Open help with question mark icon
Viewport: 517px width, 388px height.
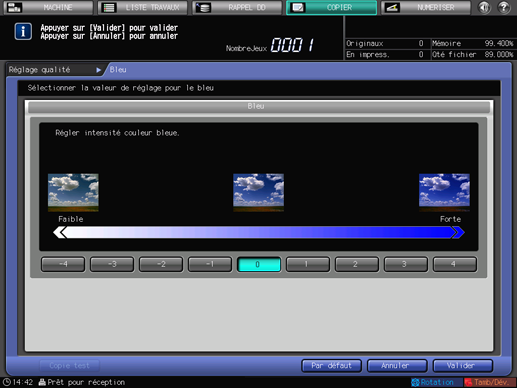(504, 7)
